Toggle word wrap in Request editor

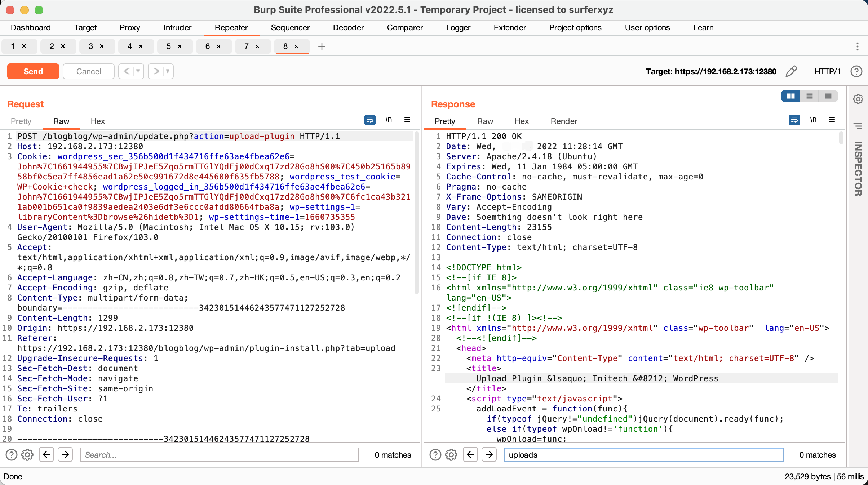coord(369,120)
